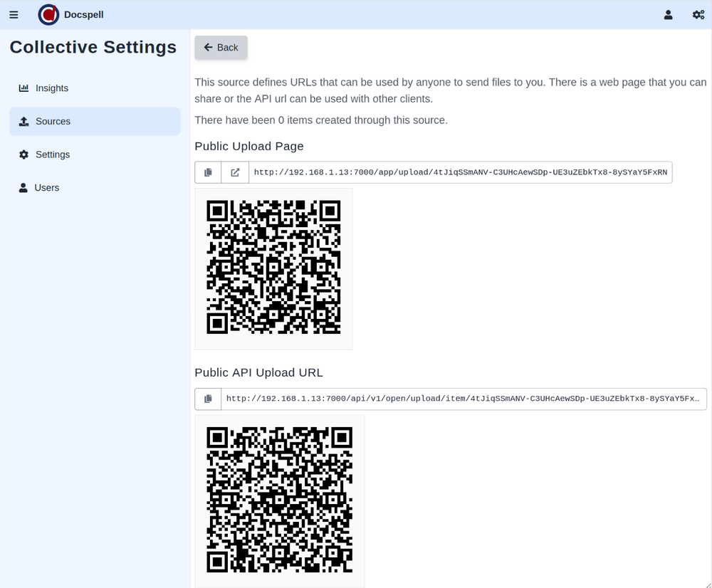712x588 pixels.
Task: Navigate to the Users section
Action: tap(47, 188)
